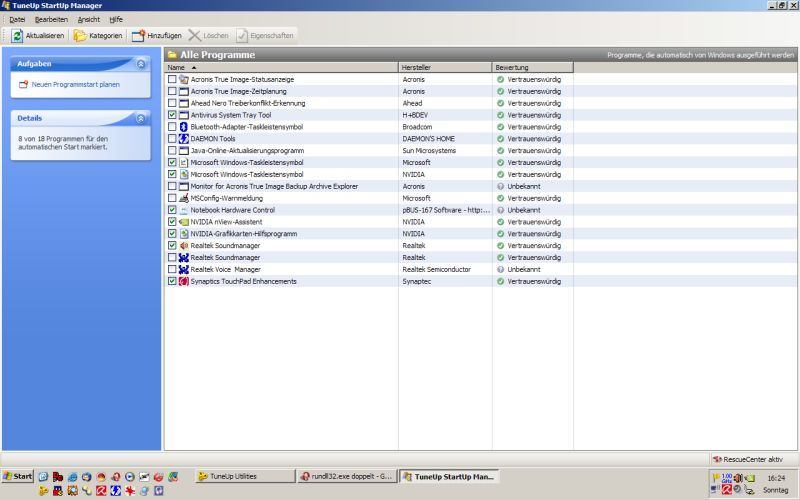Click the 16:24 clock in the tray

tap(776, 479)
